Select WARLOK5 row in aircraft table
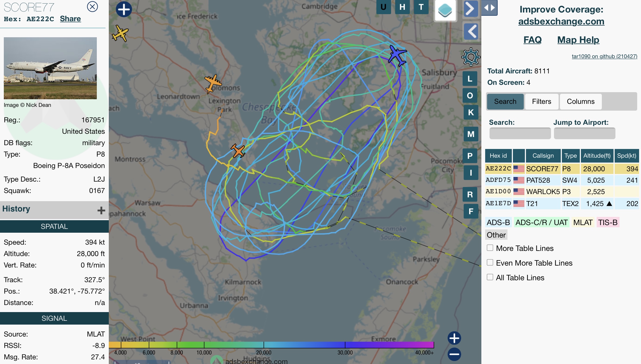The height and width of the screenshot is (364, 641). click(562, 192)
